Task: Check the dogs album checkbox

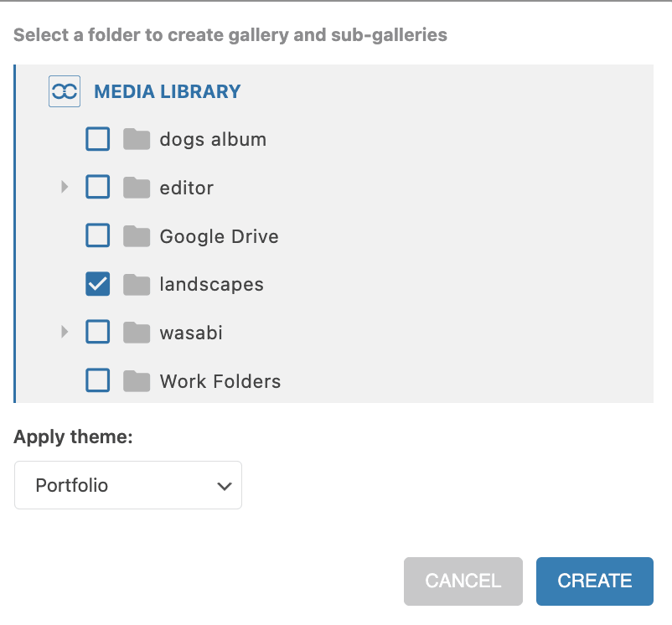Action: point(98,139)
